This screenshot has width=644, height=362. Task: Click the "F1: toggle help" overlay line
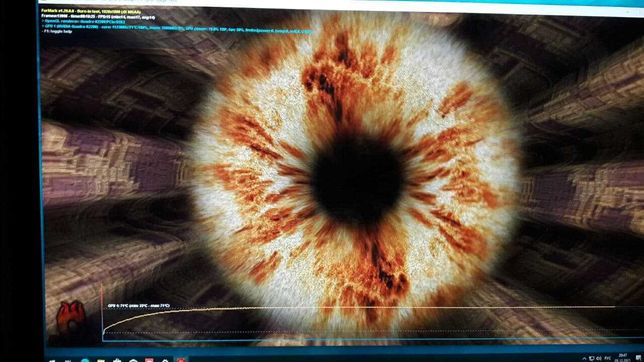coord(57,31)
